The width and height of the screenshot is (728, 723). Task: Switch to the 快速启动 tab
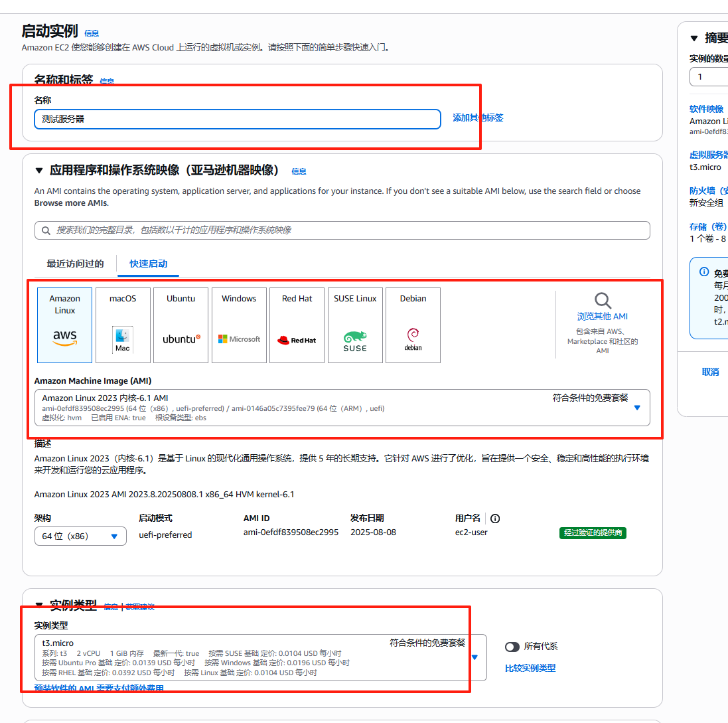[148, 264]
